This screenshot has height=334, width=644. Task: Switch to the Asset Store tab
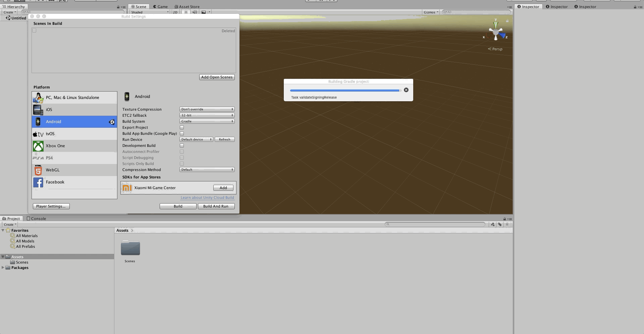click(187, 7)
